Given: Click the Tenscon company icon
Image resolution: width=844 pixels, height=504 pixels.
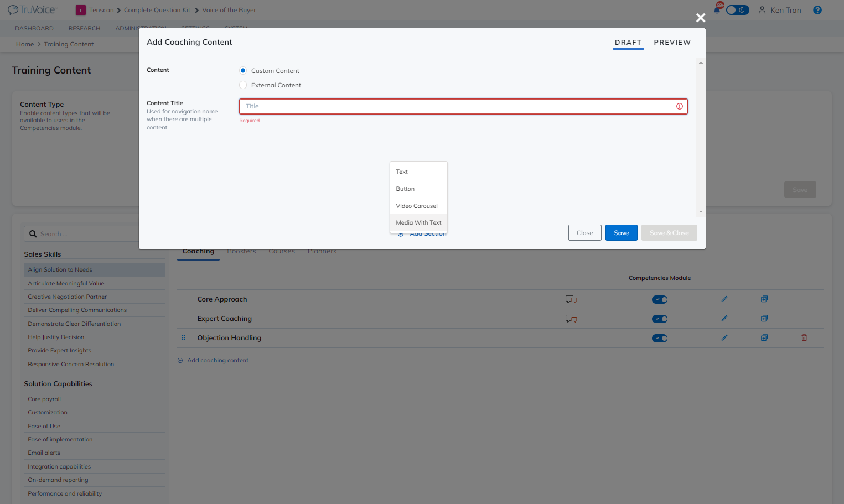Looking at the screenshot, I should [x=81, y=10].
